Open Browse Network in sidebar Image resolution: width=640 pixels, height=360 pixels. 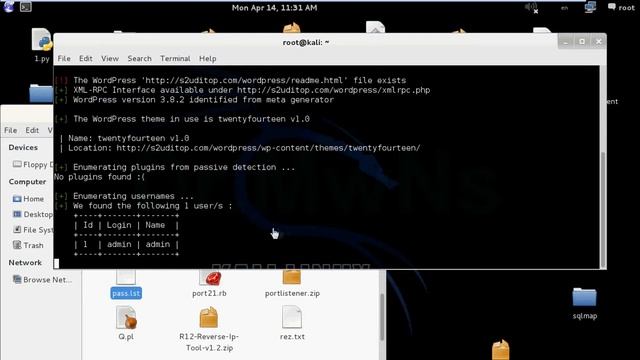click(42, 280)
